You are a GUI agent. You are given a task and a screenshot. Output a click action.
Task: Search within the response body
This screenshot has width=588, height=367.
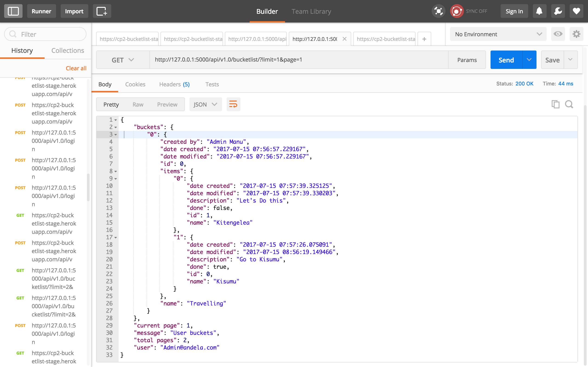point(569,104)
